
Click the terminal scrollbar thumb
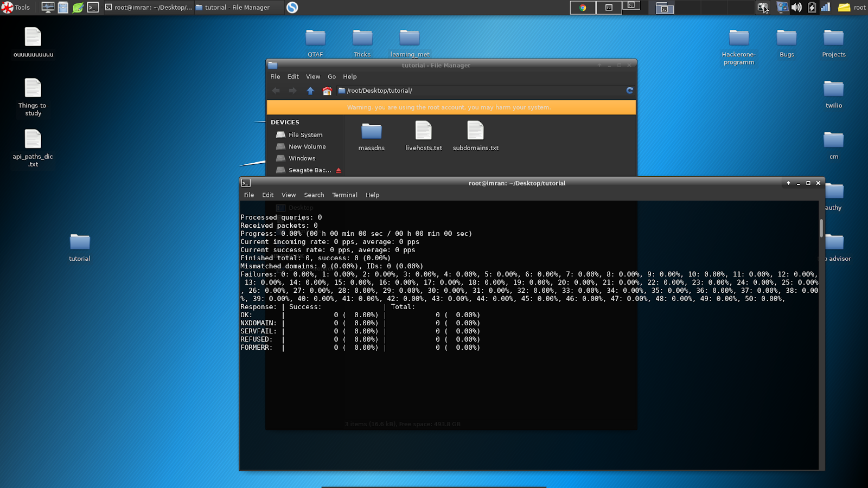(x=821, y=228)
